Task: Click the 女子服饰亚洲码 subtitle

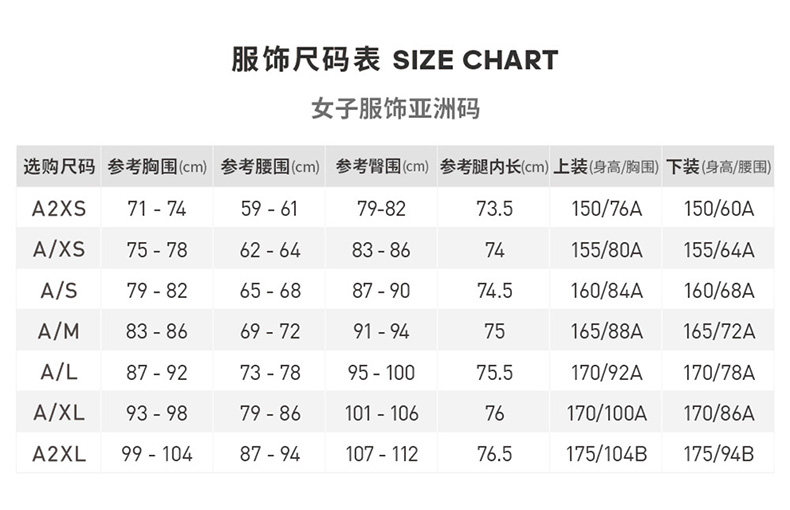Action: (394, 108)
